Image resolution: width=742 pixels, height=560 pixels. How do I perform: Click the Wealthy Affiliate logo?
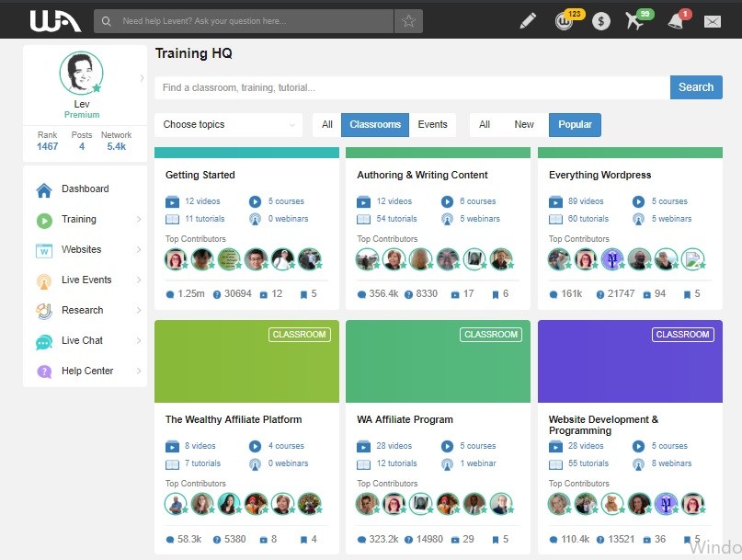click(x=55, y=21)
